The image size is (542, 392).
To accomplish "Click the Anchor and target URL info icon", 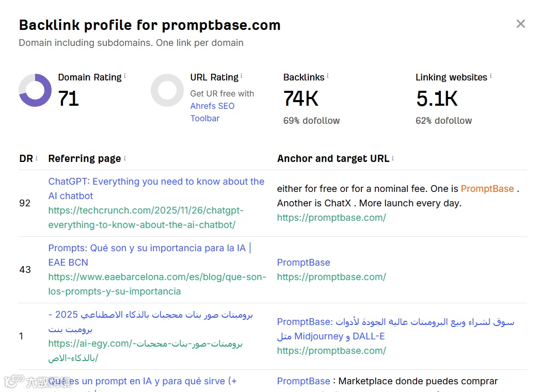I will [x=393, y=158].
